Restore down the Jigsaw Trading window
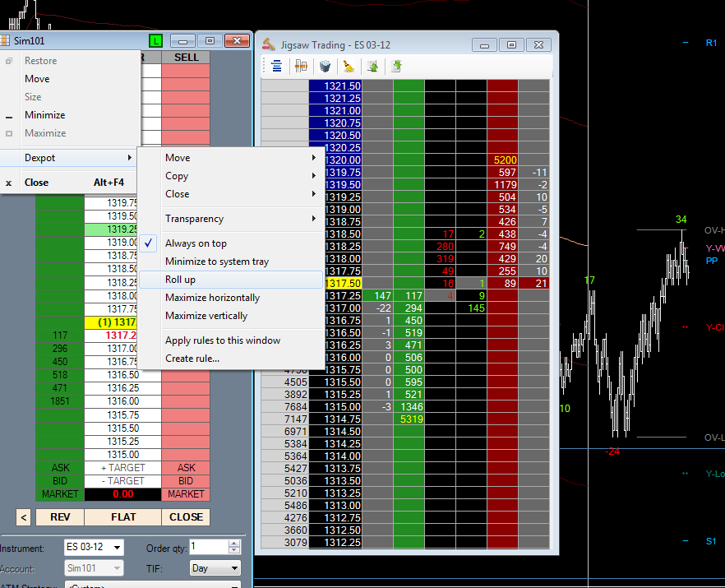The width and height of the screenshot is (725, 588). click(511, 45)
